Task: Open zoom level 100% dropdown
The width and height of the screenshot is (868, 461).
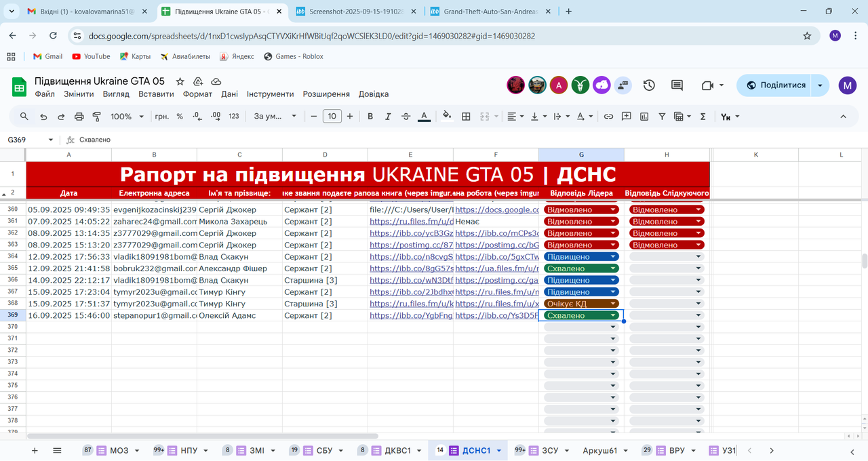Action: coord(127,117)
